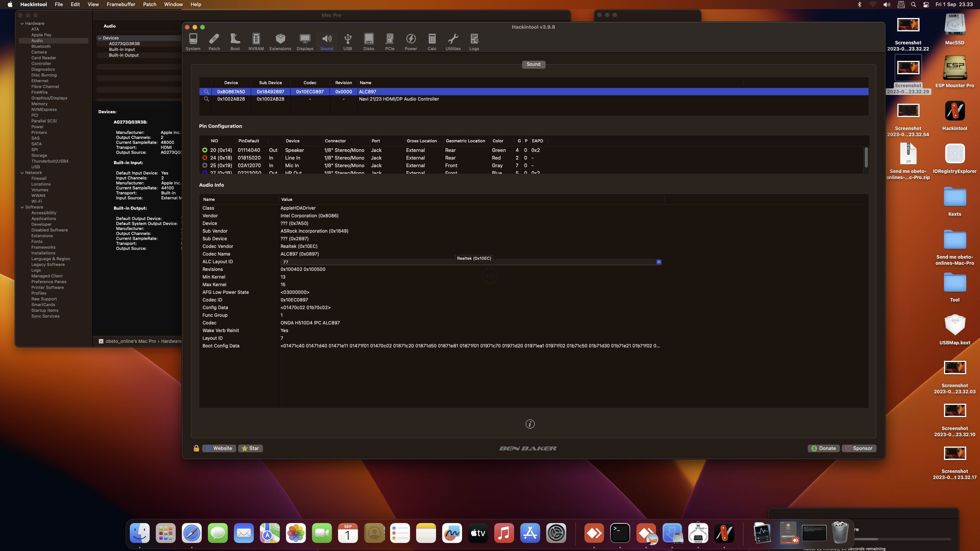Open the Patch menu in menu bar
980x551 pixels.
tap(149, 4)
